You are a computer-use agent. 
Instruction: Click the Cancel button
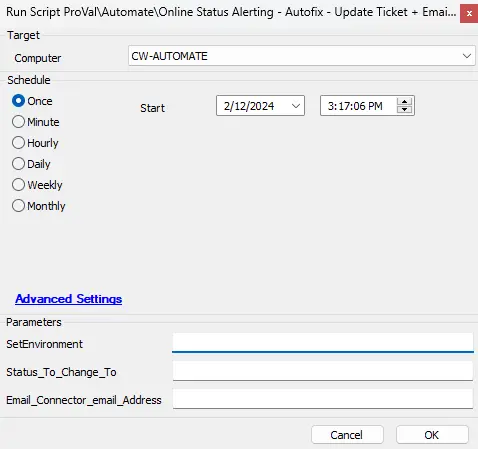(x=347, y=435)
